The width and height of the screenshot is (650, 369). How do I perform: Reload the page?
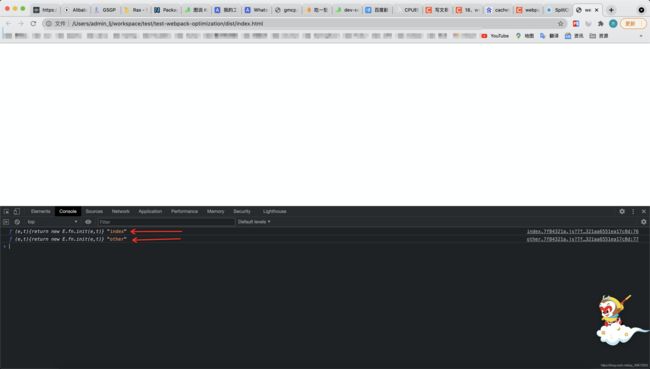(33, 24)
